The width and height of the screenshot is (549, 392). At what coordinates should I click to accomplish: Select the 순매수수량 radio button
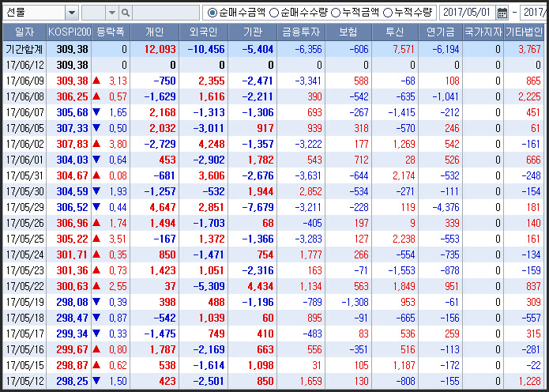(x=274, y=13)
